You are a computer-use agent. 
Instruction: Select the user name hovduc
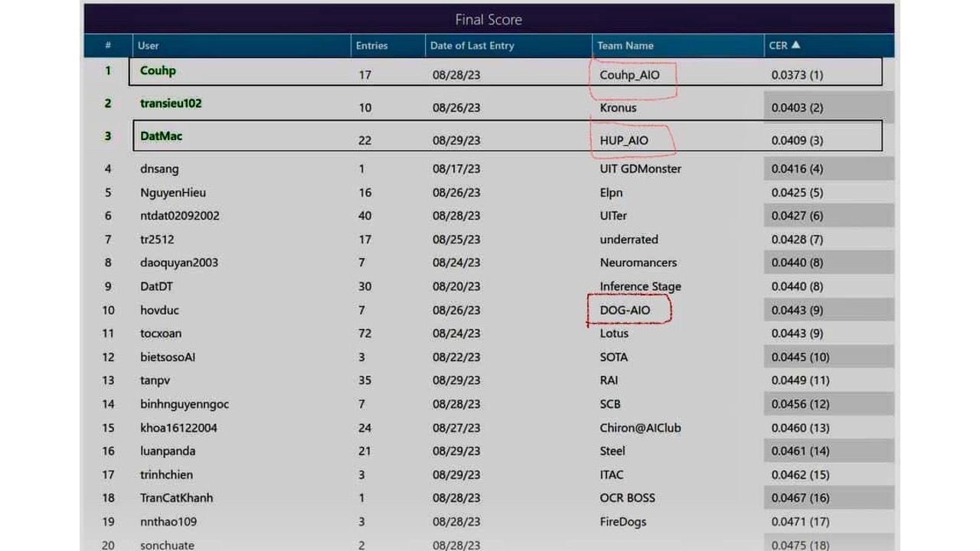(159, 310)
